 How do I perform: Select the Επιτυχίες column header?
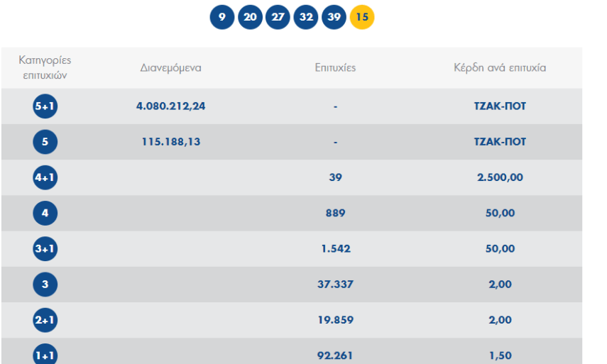click(x=335, y=68)
